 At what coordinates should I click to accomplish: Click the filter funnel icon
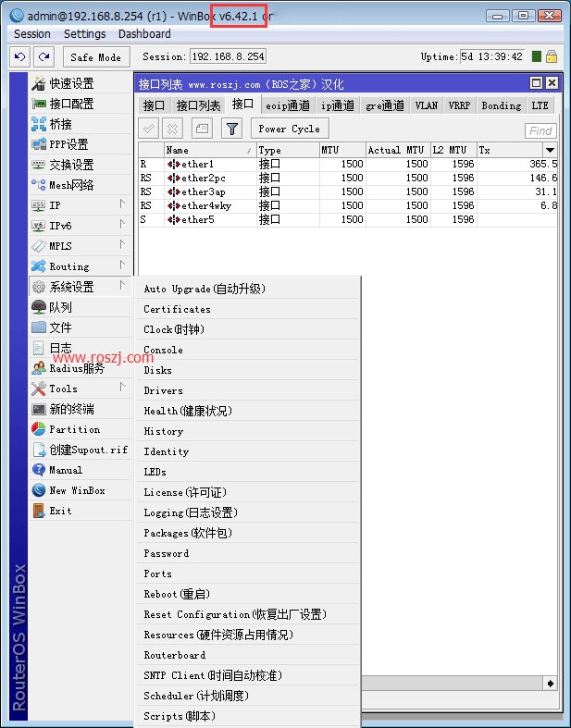tap(232, 129)
